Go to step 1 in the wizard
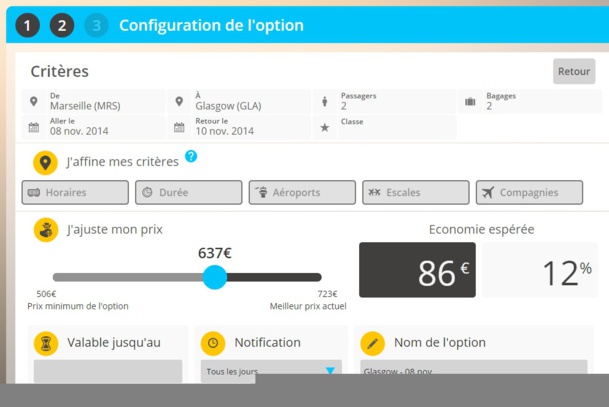The image size is (609, 407). 27,26
